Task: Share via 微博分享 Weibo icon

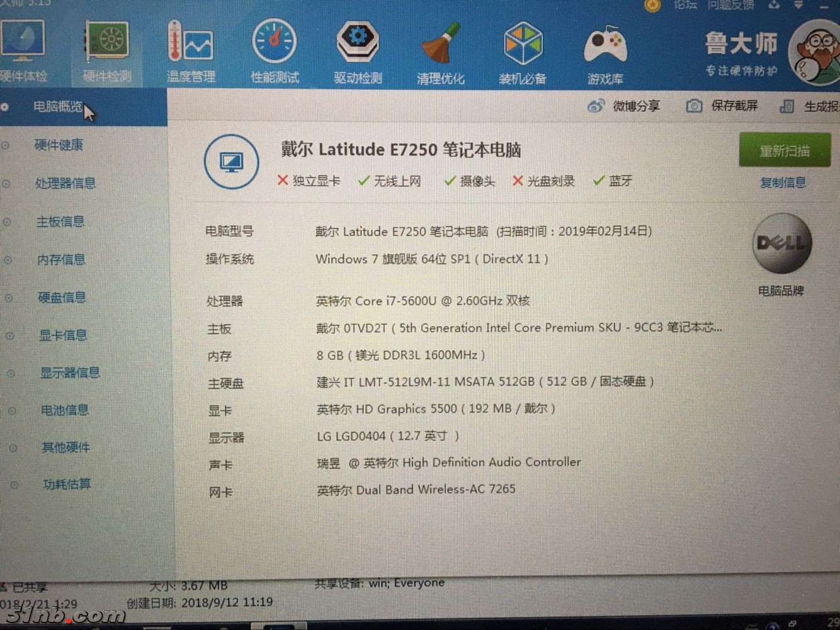Action: pyautogui.click(x=595, y=106)
